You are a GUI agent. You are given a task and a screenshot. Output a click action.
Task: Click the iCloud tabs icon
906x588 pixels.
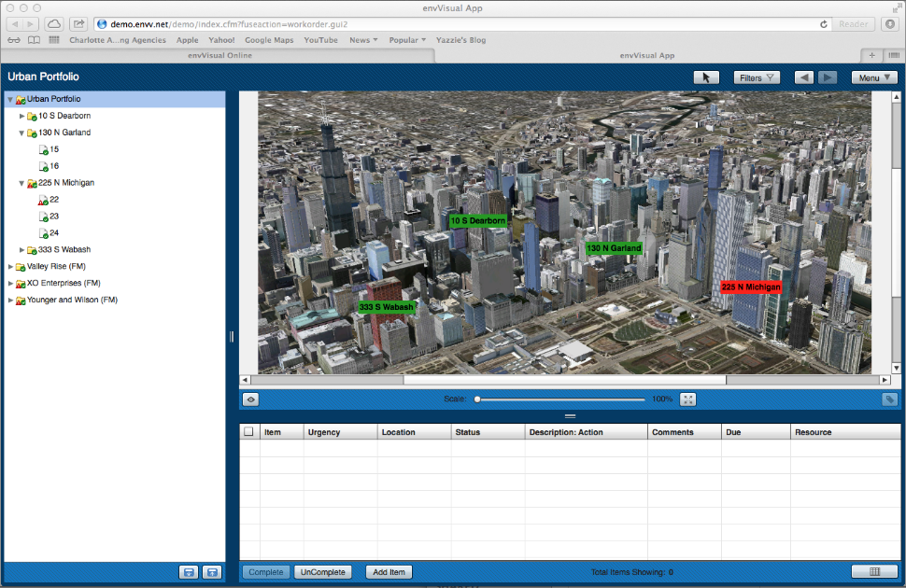coord(54,23)
